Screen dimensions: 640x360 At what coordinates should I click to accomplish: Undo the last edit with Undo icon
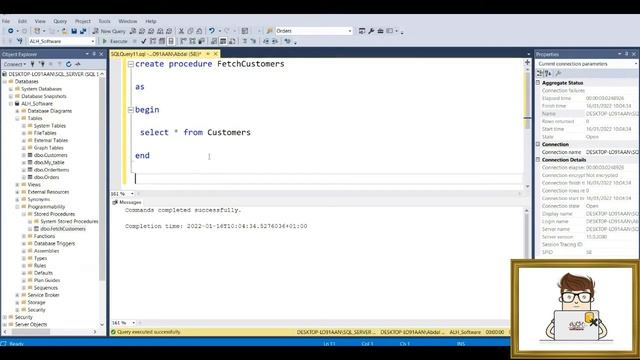(x=211, y=31)
